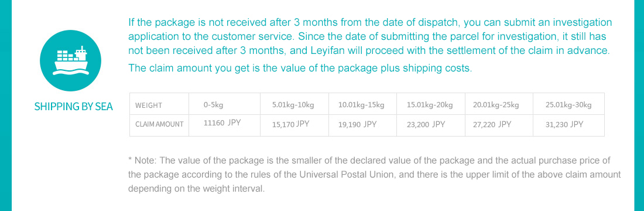This screenshot has height=211, width=644.
Task: Click the 0-5kg weight cell
Action: pos(225,104)
